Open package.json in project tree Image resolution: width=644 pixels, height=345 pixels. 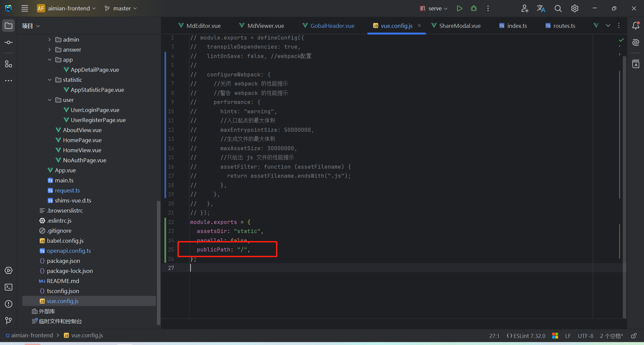(x=63, y=261)
